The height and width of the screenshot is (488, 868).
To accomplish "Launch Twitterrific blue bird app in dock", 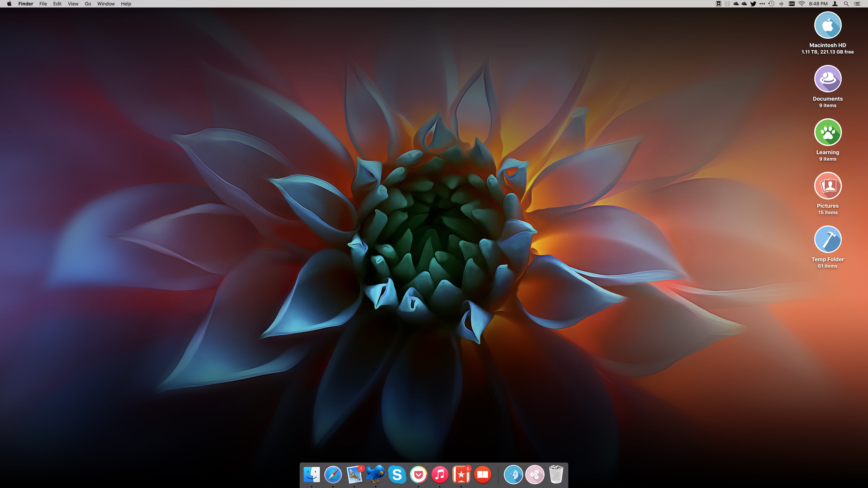I will click(x=376, y=474).
